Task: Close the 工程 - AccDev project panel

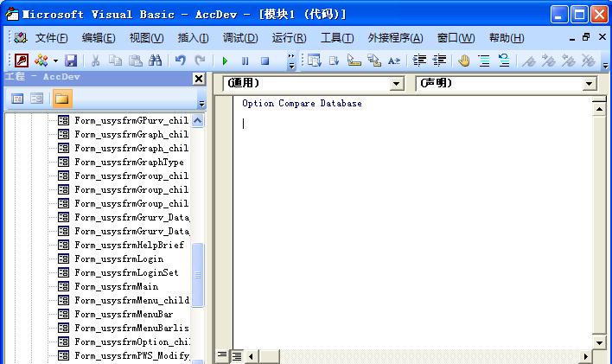Action: (199, 79)
